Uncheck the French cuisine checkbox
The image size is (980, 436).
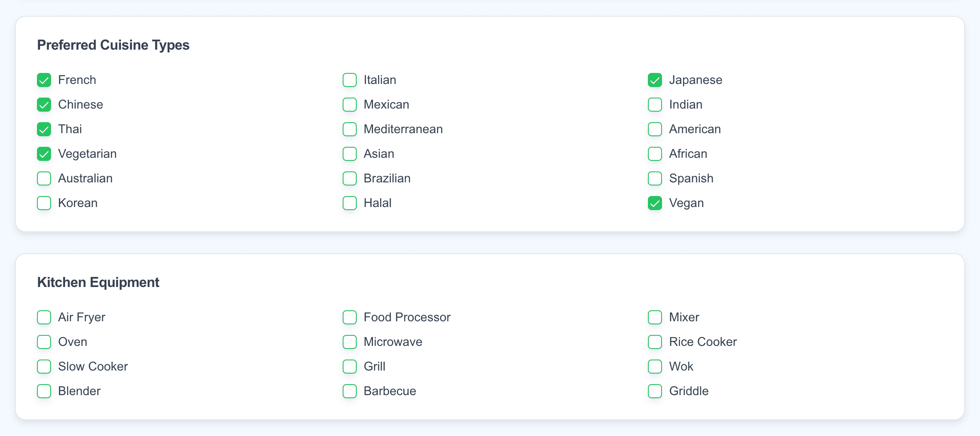point(44,80)
